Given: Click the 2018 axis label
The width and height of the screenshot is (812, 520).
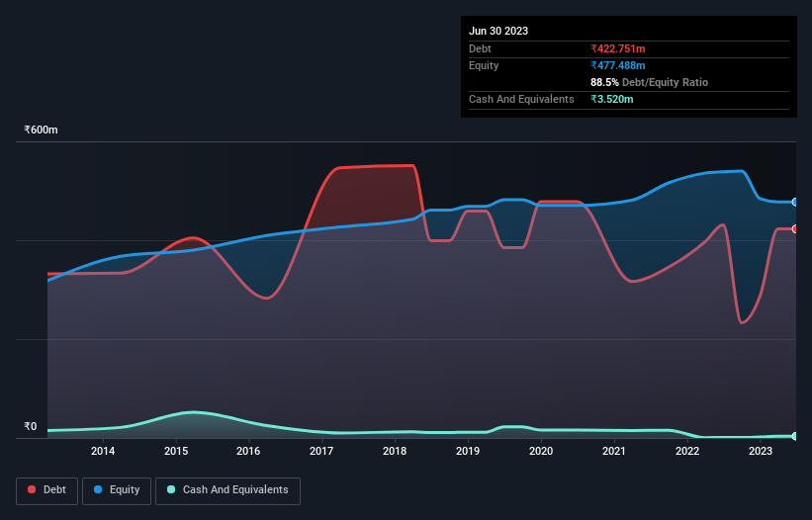Looking at the screenshot, I should [x=395, y=451].
